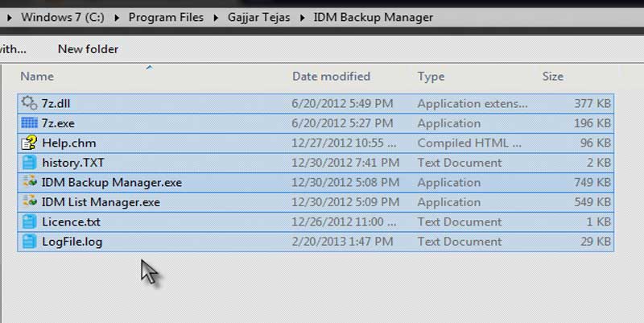Select the history.TXT file name
The width and height of the screenshot is (644, 323).
pyautogui.click(x=72, y=163)
